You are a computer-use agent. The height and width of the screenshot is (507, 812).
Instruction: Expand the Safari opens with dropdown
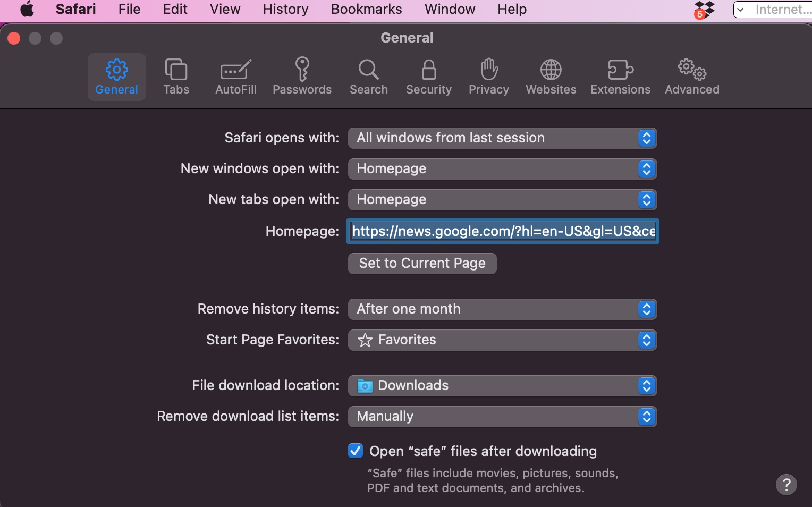502,138
